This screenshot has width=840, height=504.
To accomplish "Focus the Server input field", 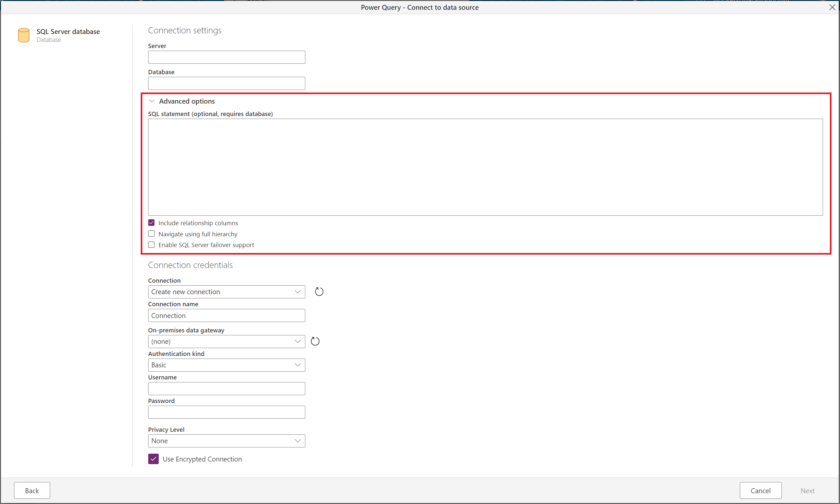I will click(x=226, y=57).
